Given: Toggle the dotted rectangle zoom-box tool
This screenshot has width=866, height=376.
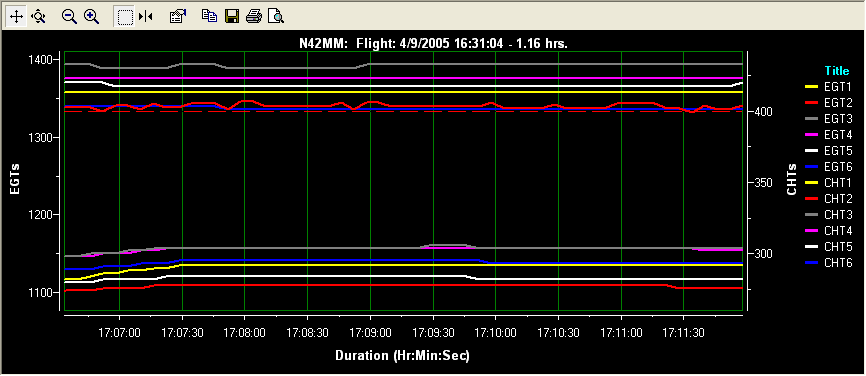Looking at the screenshot, I should tap(125, 17).
